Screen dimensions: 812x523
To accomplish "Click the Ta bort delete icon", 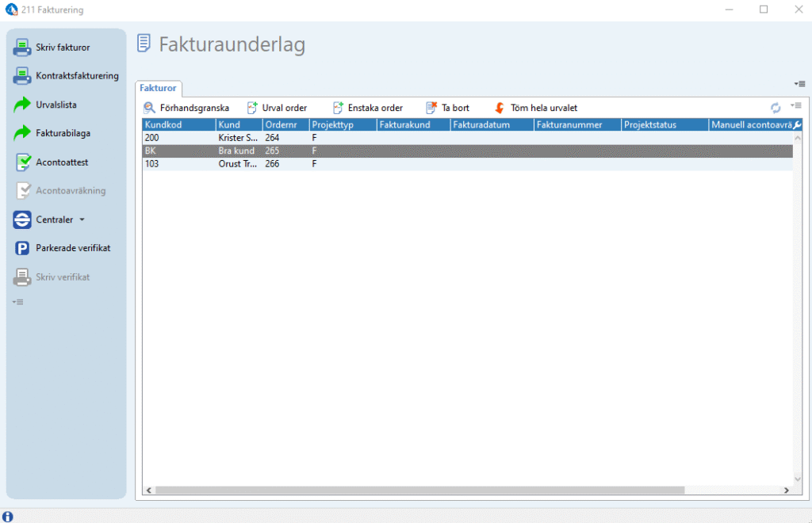I will (431, 108).
